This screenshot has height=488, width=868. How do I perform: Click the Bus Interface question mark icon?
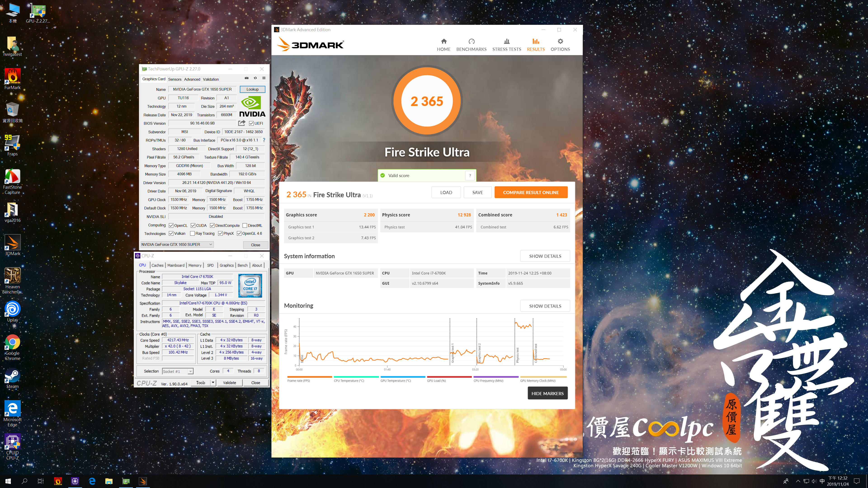(x=264, y=140)
